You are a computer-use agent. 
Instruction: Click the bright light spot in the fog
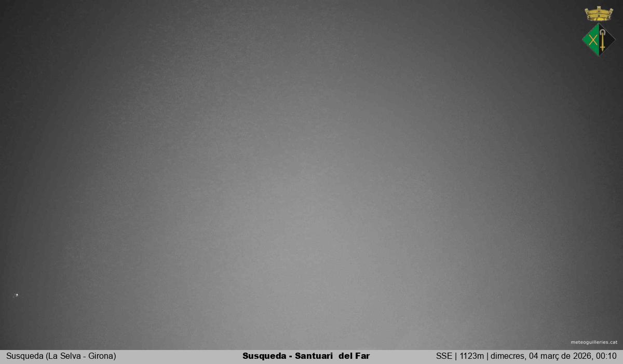coord(16,295)
